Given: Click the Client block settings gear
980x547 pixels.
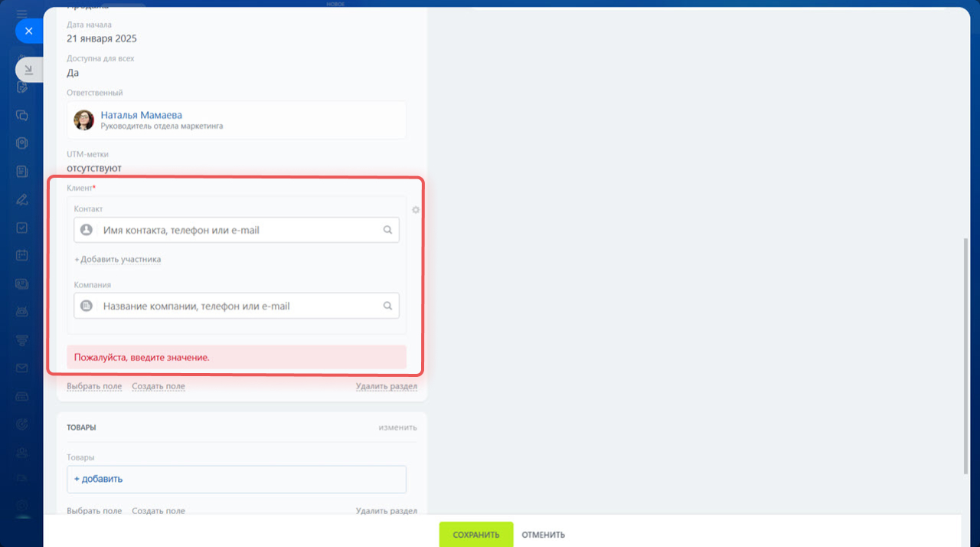Looking at the screenshot, I should pyautogui.click(x=416, y=209).
